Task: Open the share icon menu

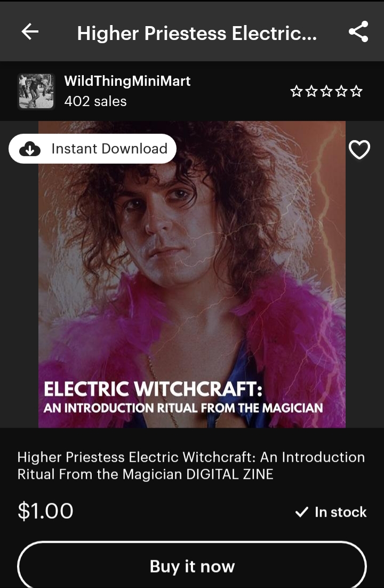Action: [x=358, y=31]
